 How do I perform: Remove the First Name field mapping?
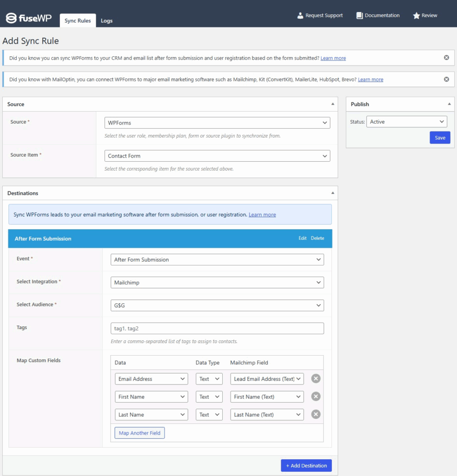[316, 397]
